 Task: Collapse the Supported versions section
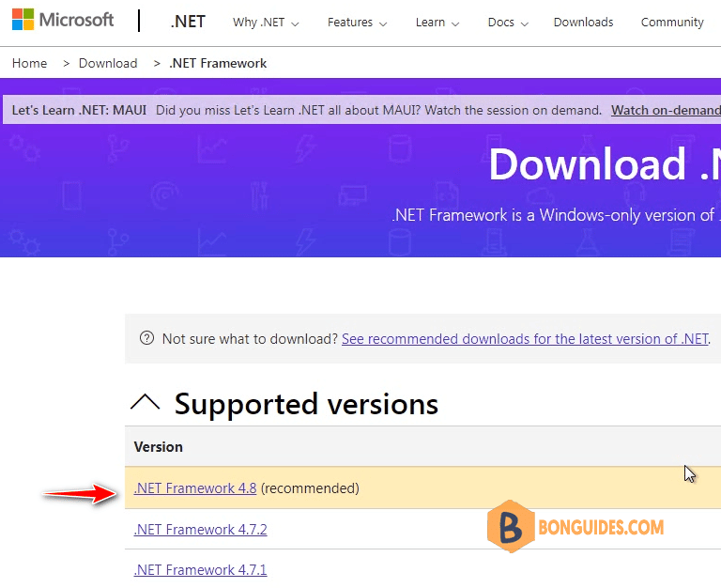146,403
